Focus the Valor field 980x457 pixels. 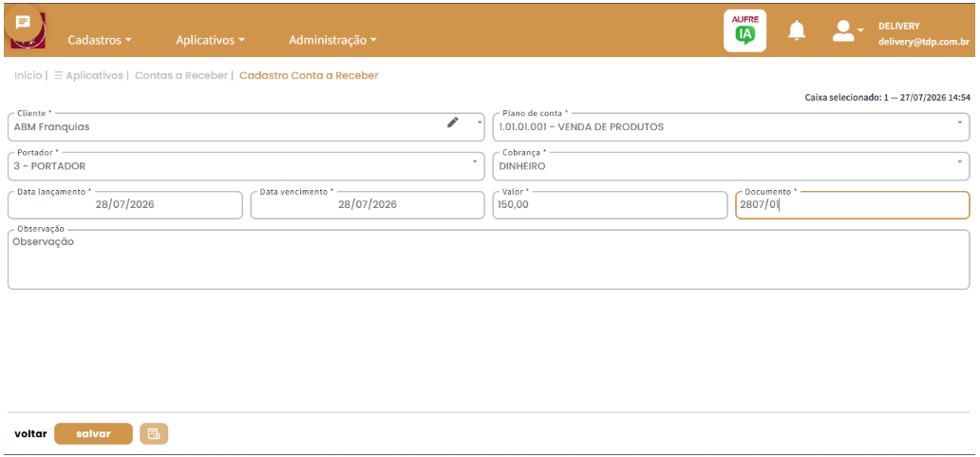610,205
